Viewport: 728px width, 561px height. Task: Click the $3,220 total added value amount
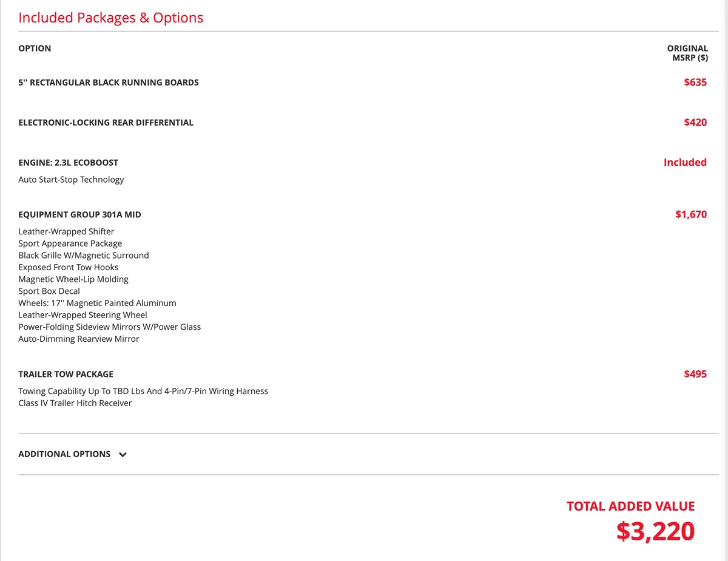[x=655, y=531]
